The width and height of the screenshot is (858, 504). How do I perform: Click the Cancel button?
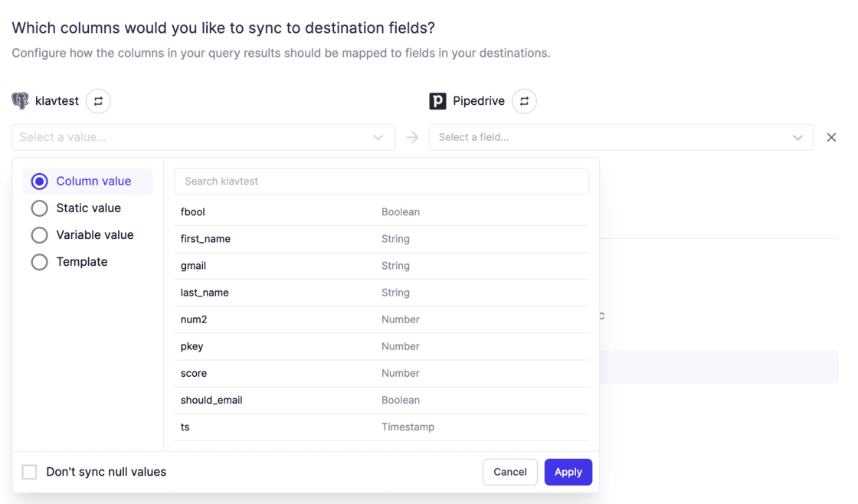(510, 472)
